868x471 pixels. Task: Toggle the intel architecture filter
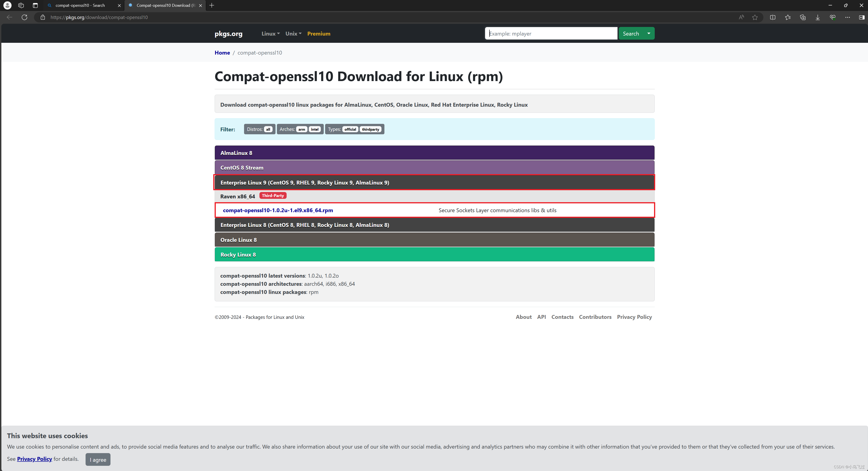[x=315, y=129]
